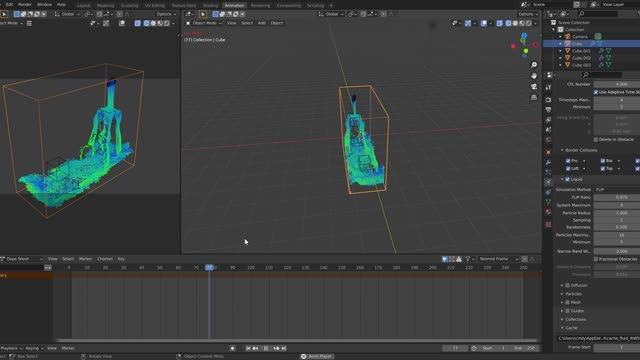Enable the Diffusion panel checkbox
The height and width of the screenshot is (360, 640).
[x=567, y=285]
